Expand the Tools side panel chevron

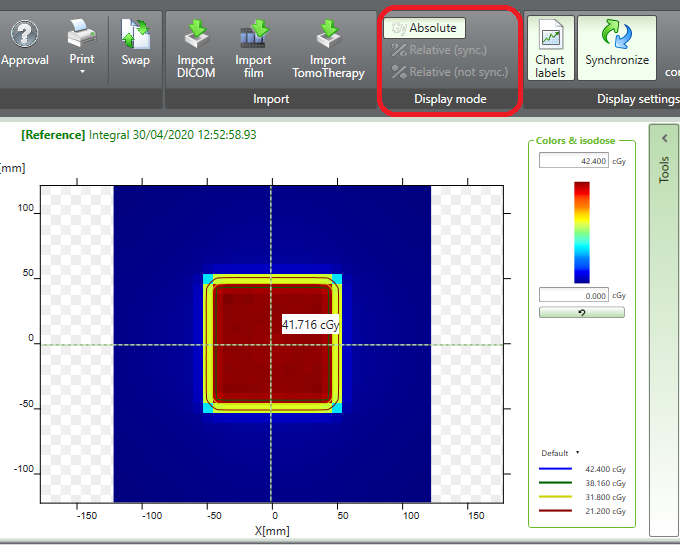click(665, 138)
